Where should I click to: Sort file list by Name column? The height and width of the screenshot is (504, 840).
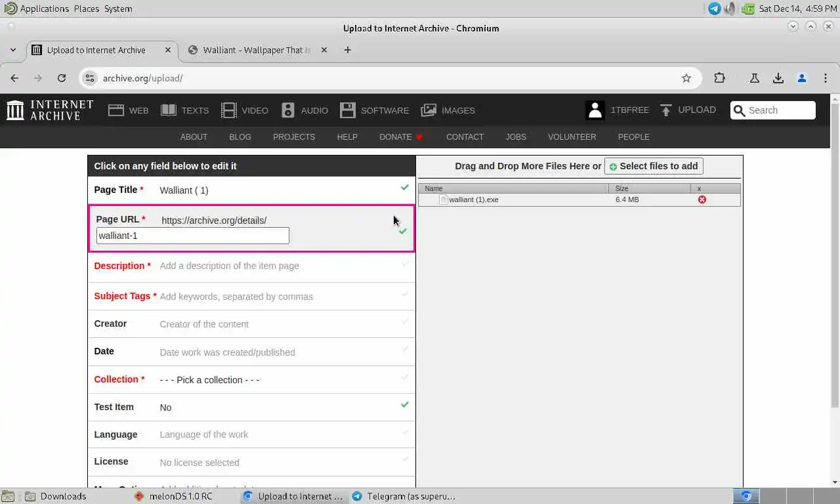point(514,188)
